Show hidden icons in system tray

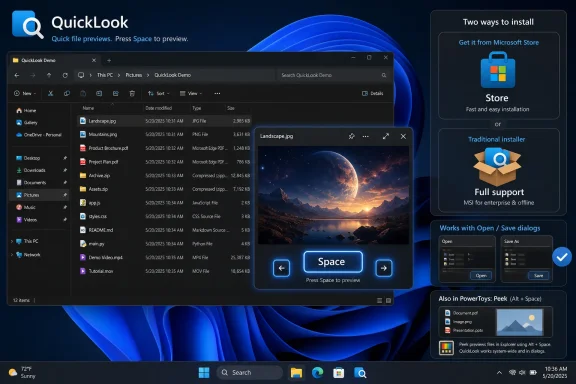coord(499,373)
